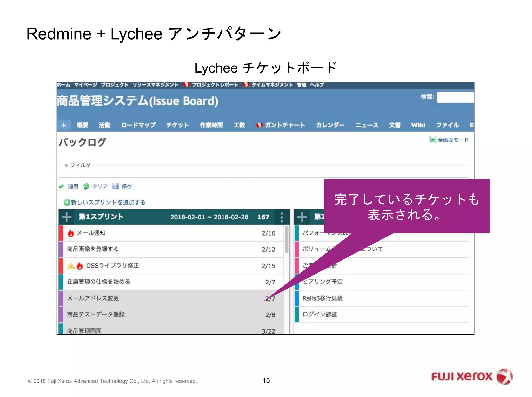The image size is (532, 397).
Task: Open プロジェクト in top menu
Action: point(115,85)
